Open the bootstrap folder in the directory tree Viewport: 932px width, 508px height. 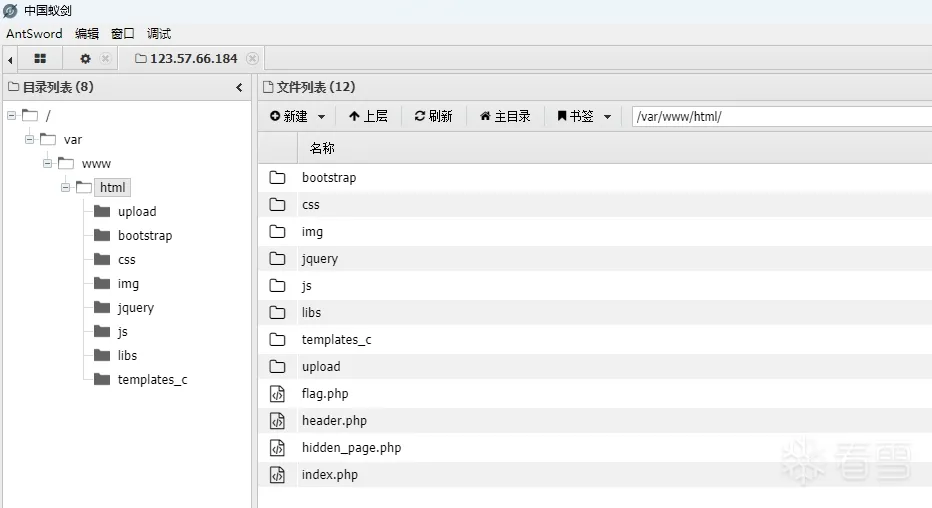tap(145, 235)
